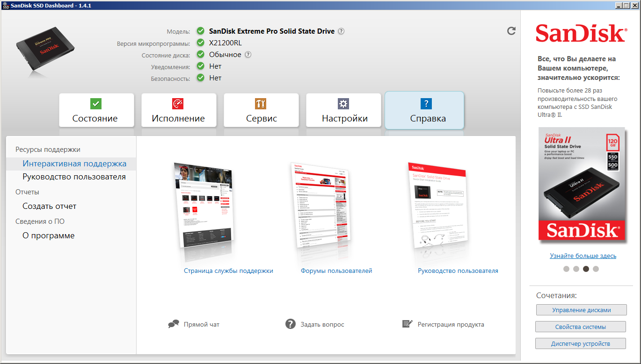This screenshot has width=641, height=364.
Task: Click the Обычное disk state value
Action: (x=225, y=55)
